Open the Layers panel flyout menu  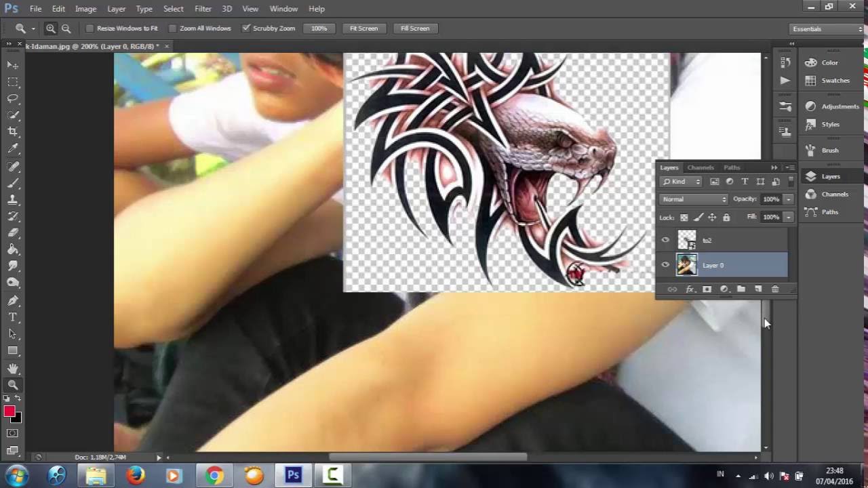[790, 167]
